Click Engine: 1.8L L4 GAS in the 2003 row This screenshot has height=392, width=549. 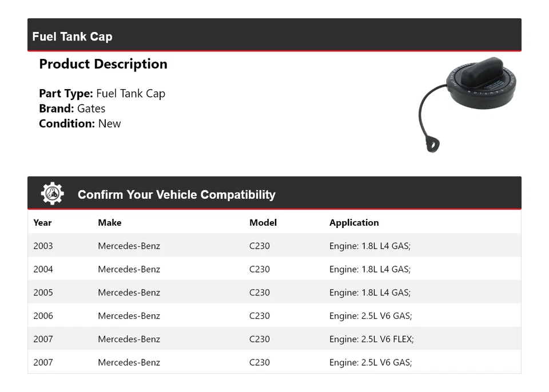coord(369,246)
